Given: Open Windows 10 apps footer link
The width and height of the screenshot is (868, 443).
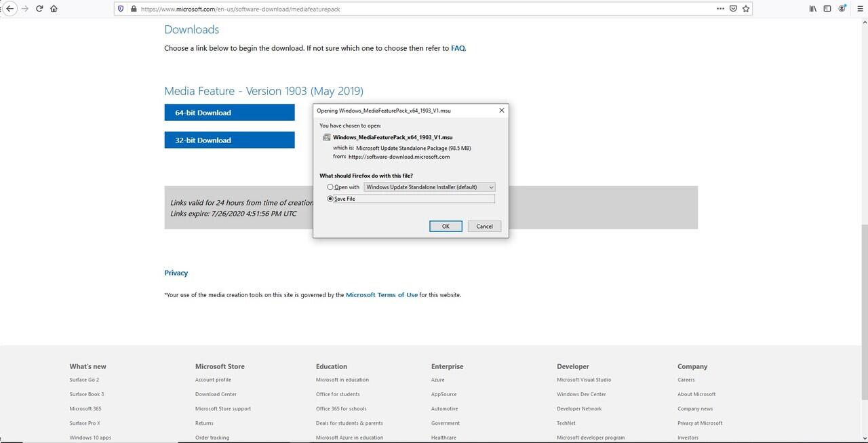Looking at the screenshot, I should 90,438.
